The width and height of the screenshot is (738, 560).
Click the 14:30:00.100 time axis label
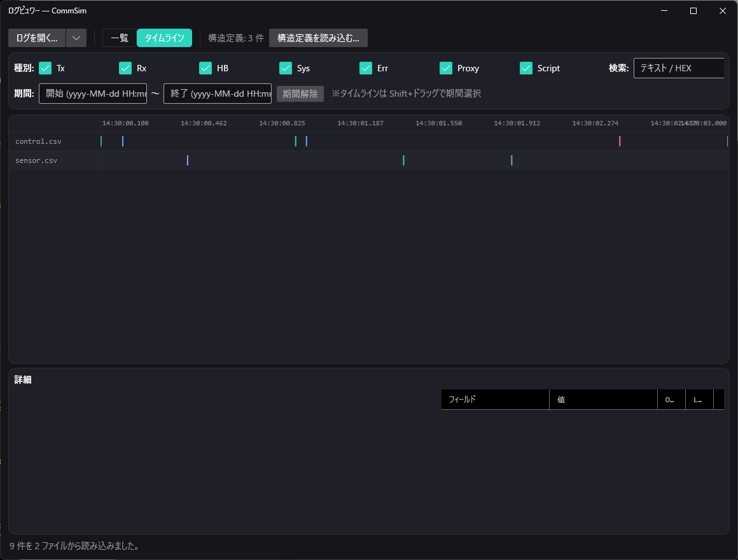tap(125, 123)
